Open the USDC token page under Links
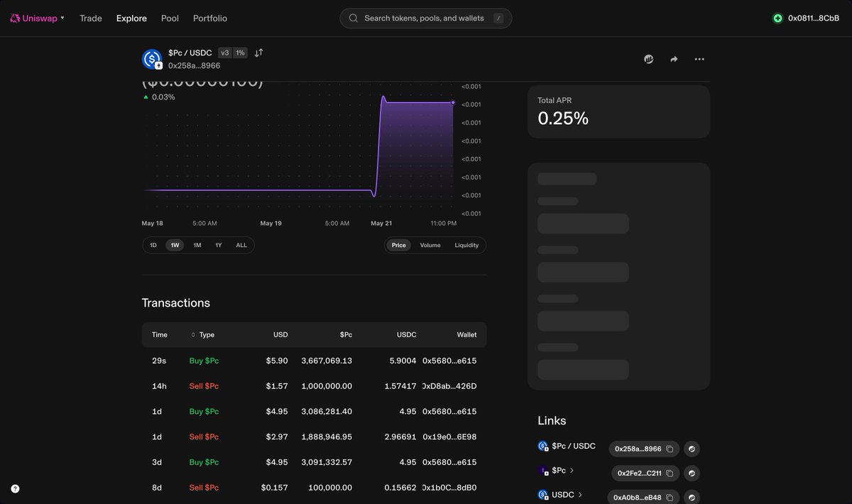Viewport: 852px width, 504px height. (567, 494)
